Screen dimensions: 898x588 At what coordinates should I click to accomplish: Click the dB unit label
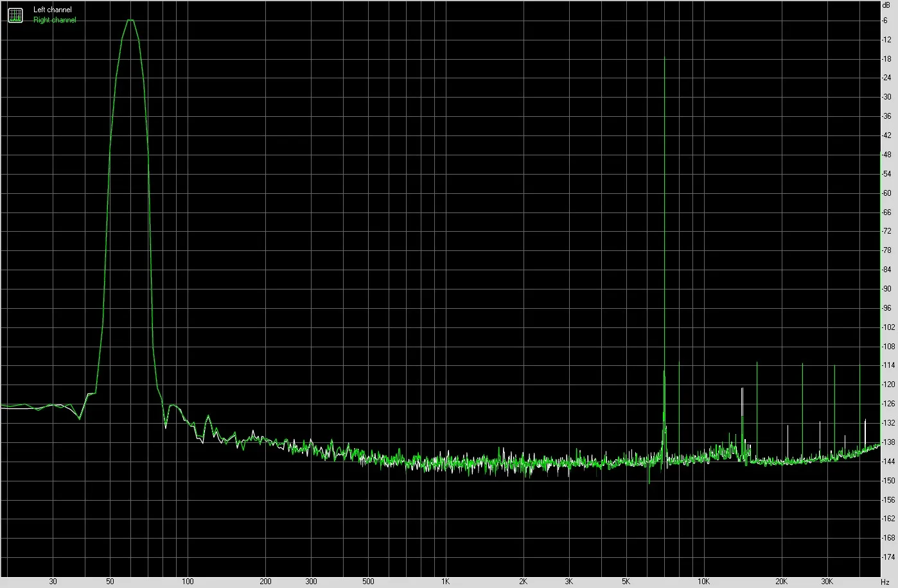[x=885, y=4]
